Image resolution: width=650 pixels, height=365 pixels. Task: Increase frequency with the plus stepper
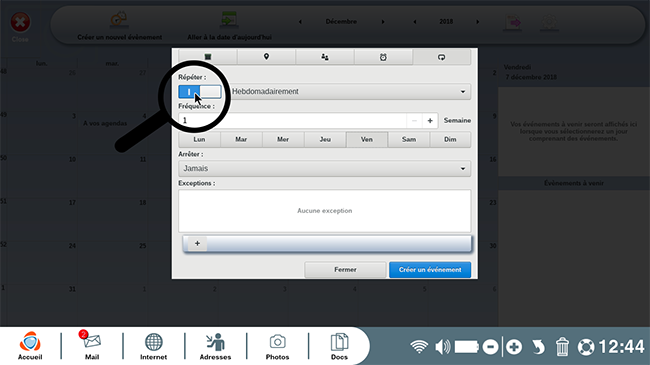pos(430,120)
